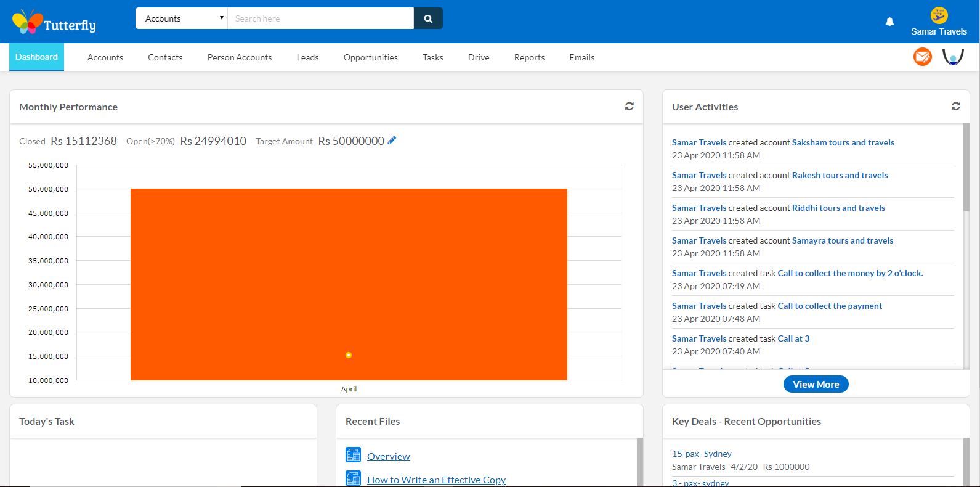Open How to Write an Effective Copy link
Viewport: 980px width, 487px height.
pos(436,480)
